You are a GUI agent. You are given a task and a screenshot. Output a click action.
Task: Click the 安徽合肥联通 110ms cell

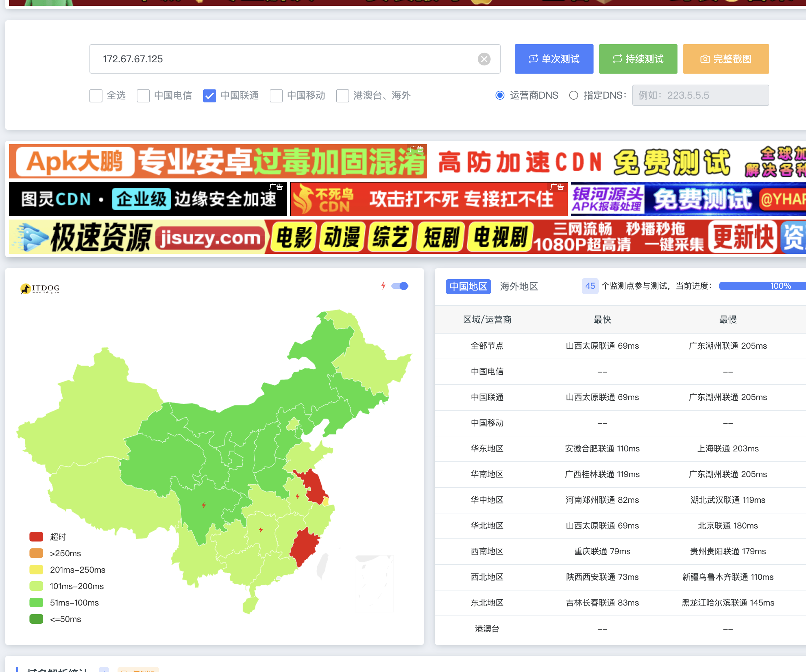[x=602, y=449]
